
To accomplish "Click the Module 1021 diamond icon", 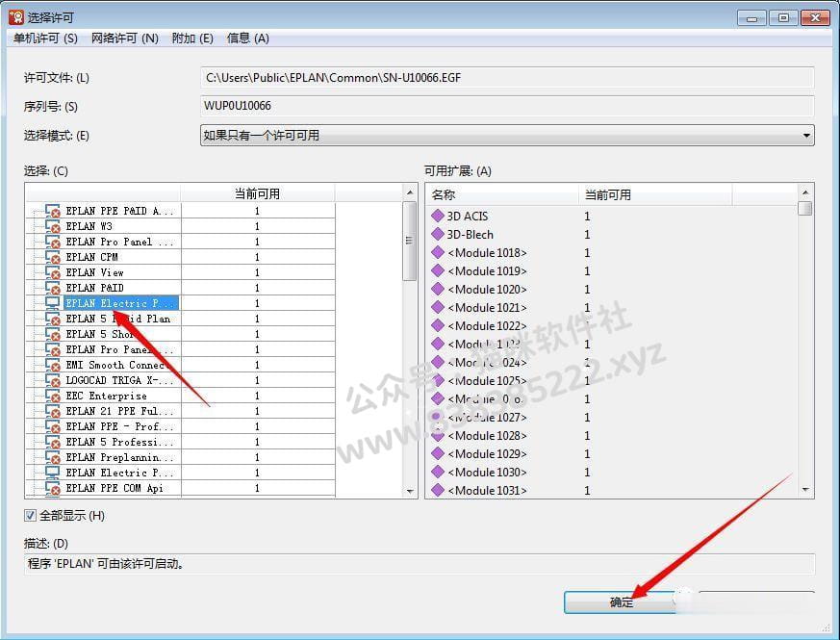I will point(438,307).
